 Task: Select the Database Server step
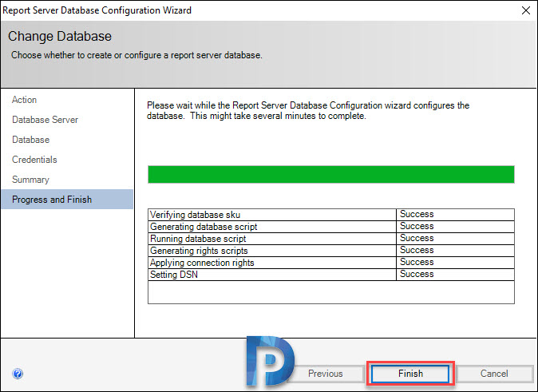pyautogui.click(x=45, y=120)
